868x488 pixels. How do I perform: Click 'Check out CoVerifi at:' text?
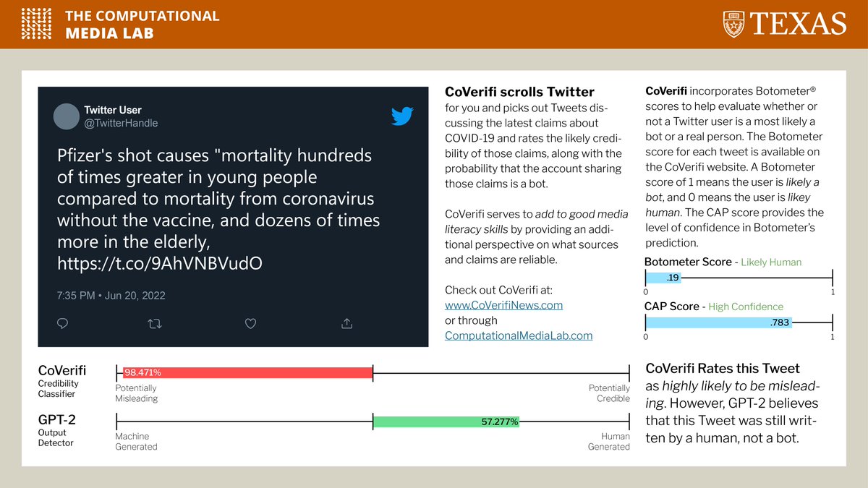coord(498,290)
